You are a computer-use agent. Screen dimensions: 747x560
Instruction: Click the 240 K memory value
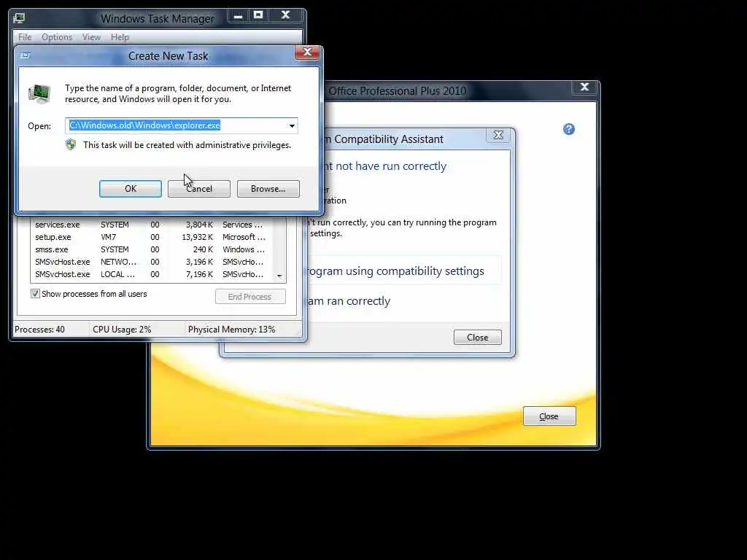click(203, 249)
